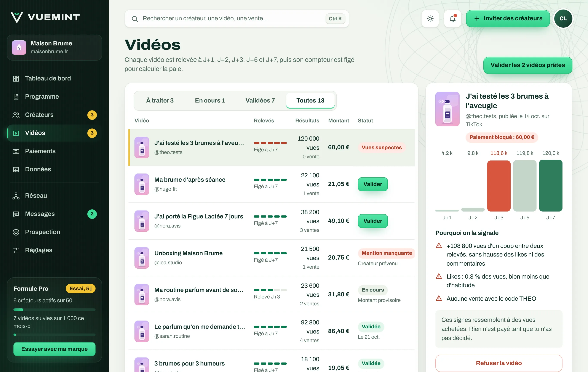Click the Vues suspectes status badge

[x=381, y=148]
